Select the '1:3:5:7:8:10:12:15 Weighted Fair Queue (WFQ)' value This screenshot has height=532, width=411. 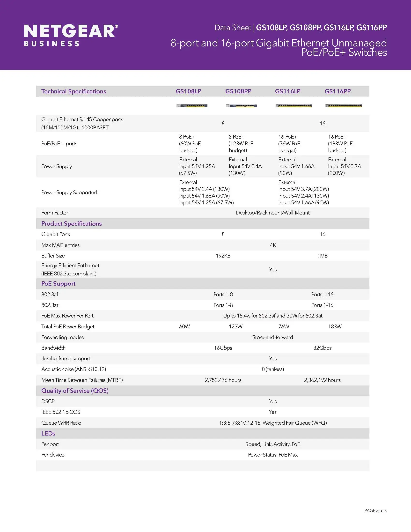(x=273, y=423)
